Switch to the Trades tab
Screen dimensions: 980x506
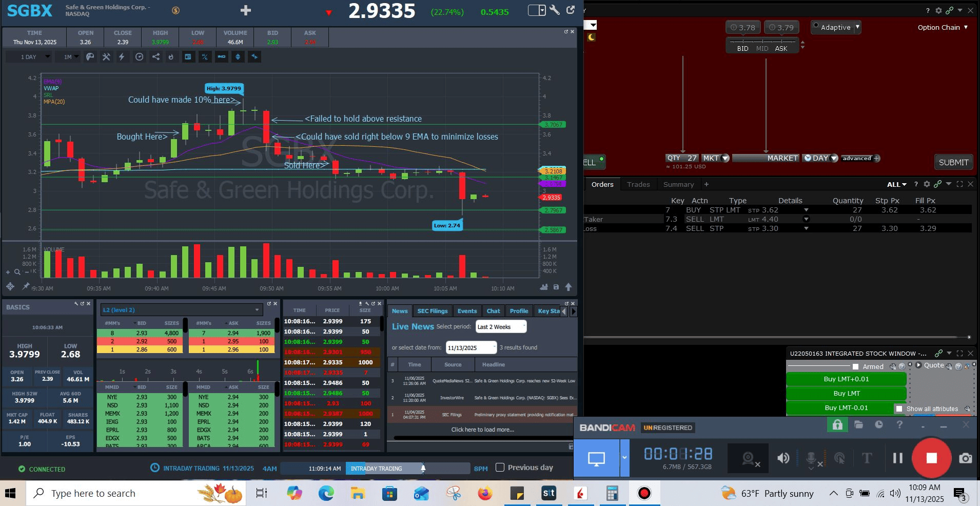click(638, 184)
